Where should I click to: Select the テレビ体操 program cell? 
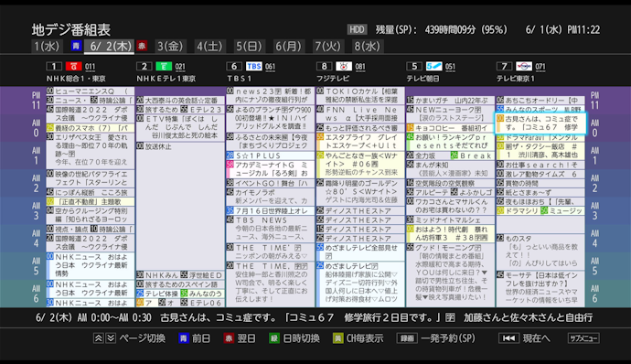click(x=157, y=294)
